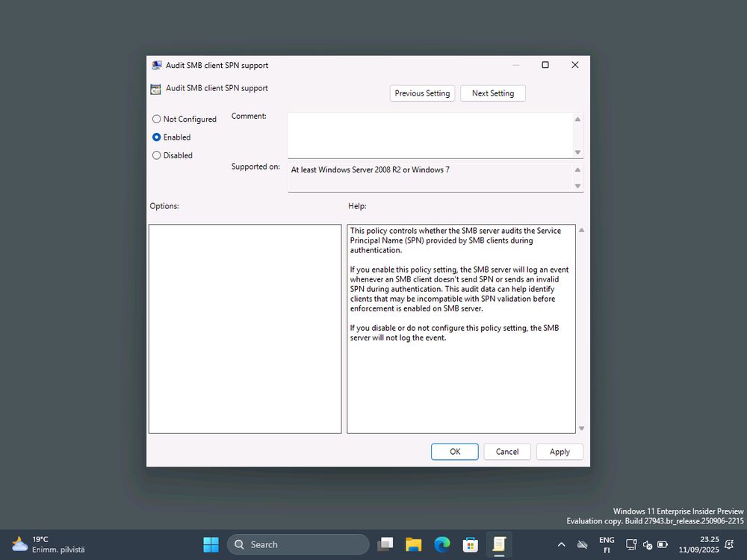
Task: Go to Next Setting
Action: 492,93
